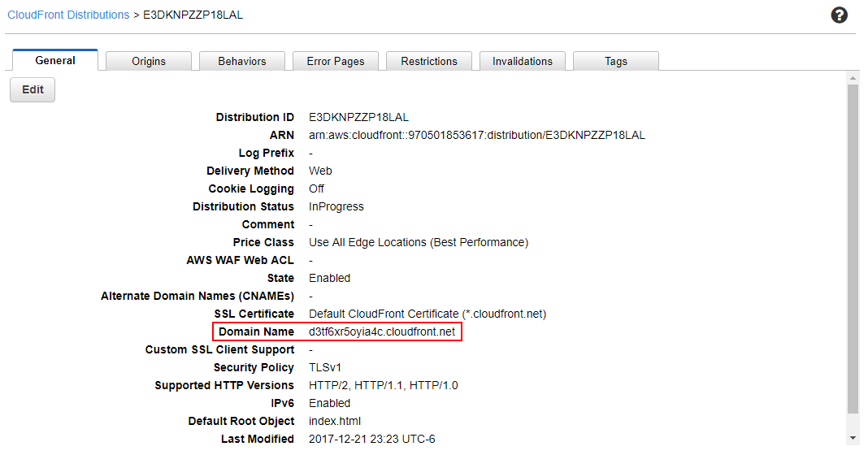View the Invalidations tab
Viewport: 868px width, 455px height.
[x=523, y=61]
